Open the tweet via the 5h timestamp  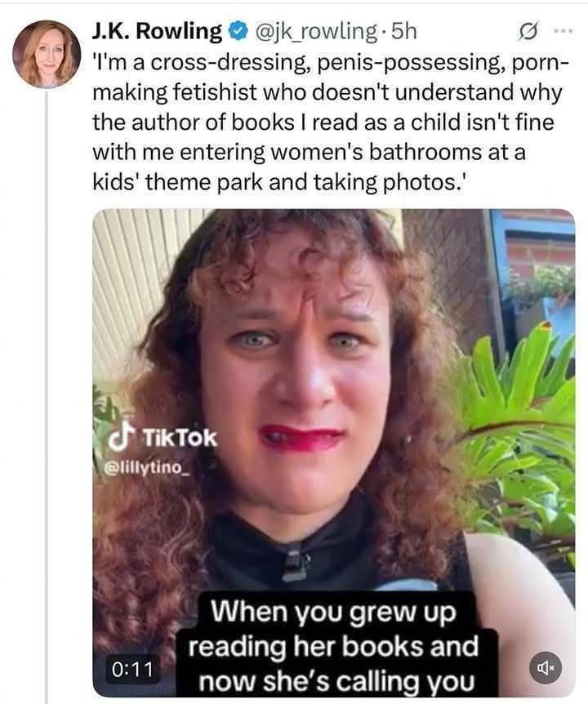404,32
